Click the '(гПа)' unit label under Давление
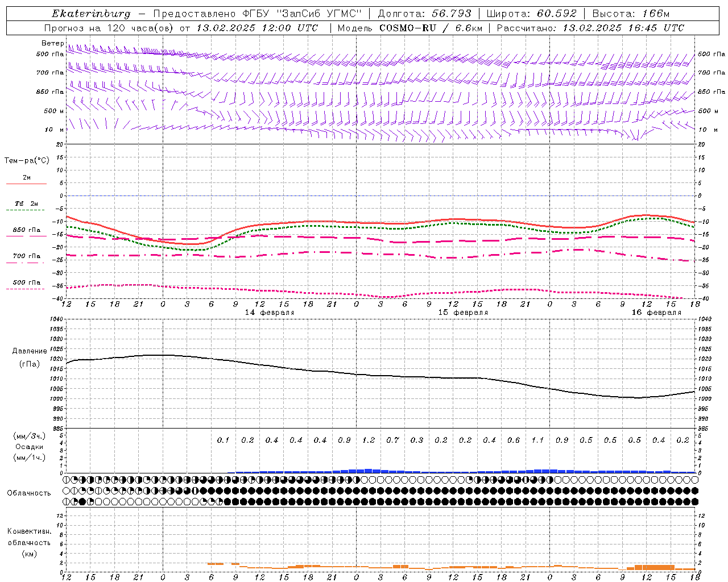This screenshot has height=582, width=728. tap(30, 364)
